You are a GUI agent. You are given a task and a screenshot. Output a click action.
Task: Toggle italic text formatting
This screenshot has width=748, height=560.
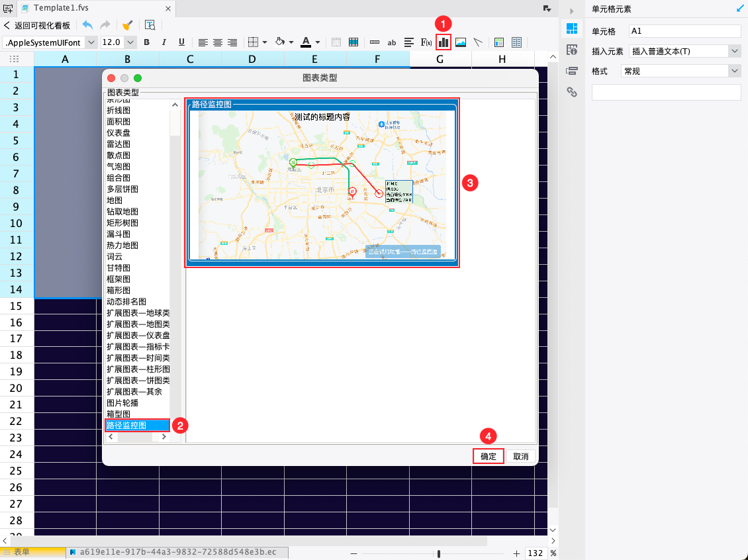[x=164, y=42]
